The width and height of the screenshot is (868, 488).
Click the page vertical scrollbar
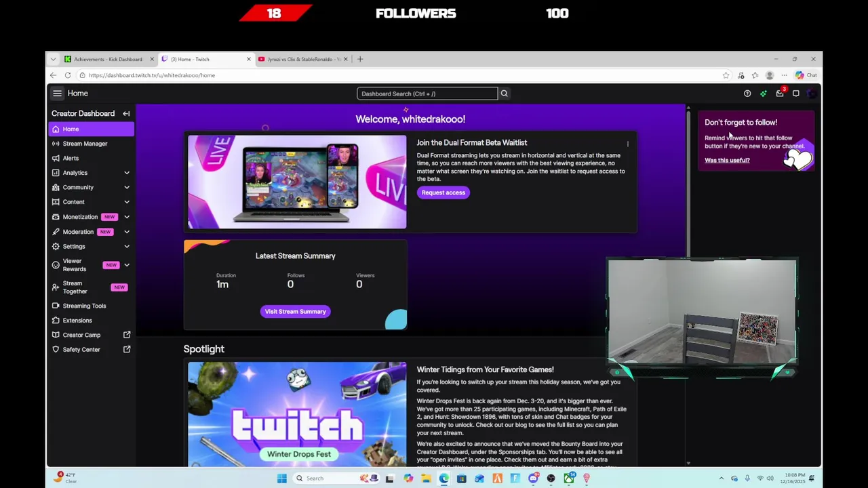coord(689,183)
